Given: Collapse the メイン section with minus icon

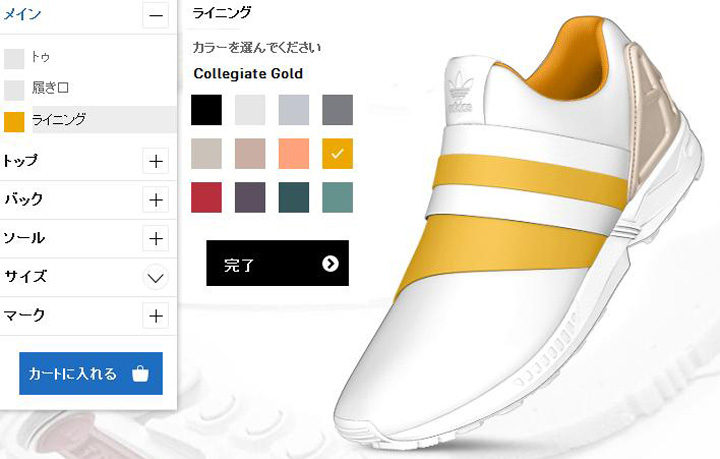Looking at the screenshot, I should (x=155, y=16).
